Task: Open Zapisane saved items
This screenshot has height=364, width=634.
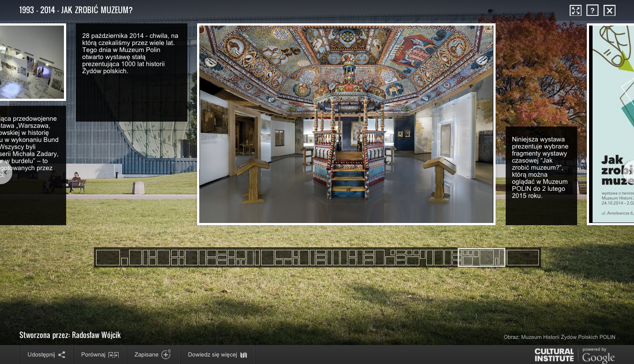Action: point(153,355)
